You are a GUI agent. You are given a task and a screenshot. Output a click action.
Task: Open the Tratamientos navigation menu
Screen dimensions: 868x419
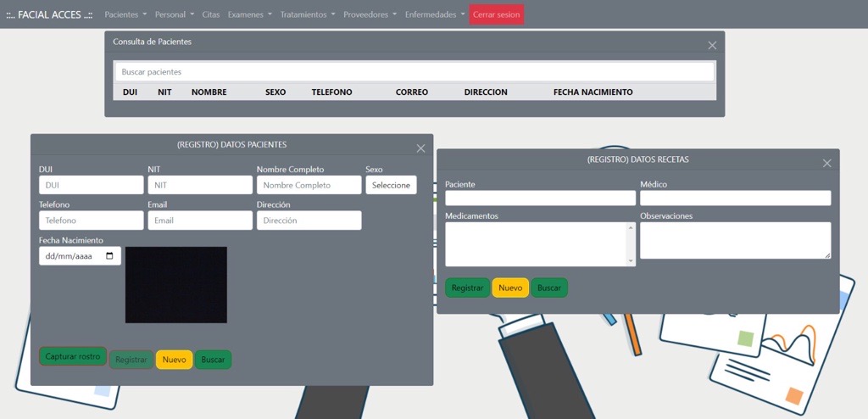click(x=307, y=14)
